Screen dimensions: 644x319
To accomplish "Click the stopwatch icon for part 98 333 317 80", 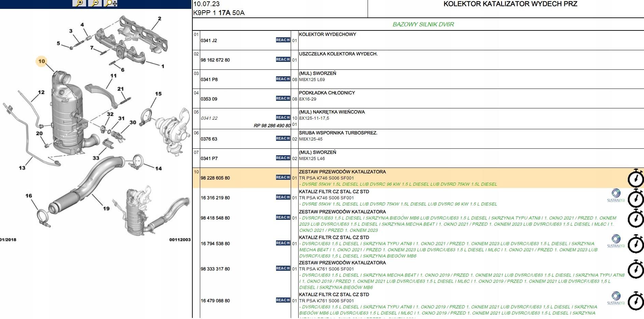I will tap(635, 269).
